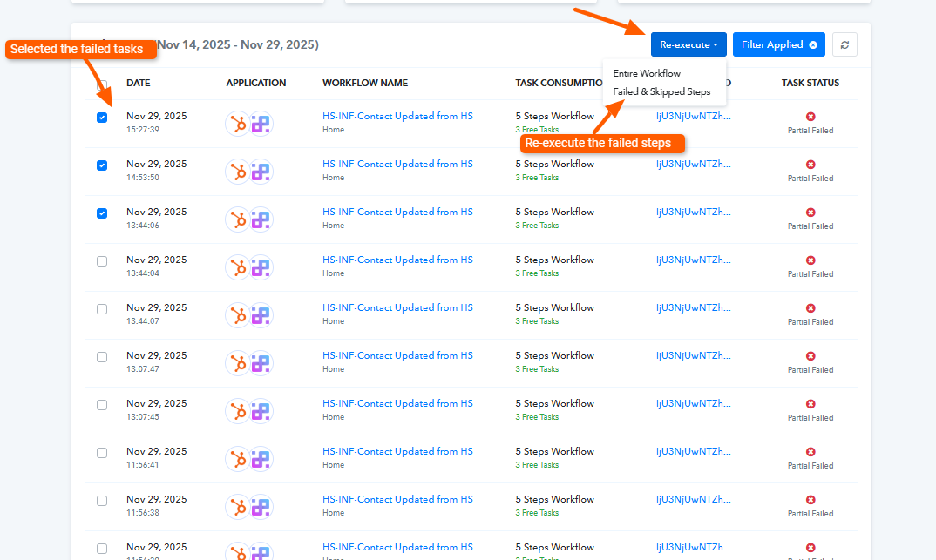Check the 13:07:45 task checkbox

tap(102, 405)
